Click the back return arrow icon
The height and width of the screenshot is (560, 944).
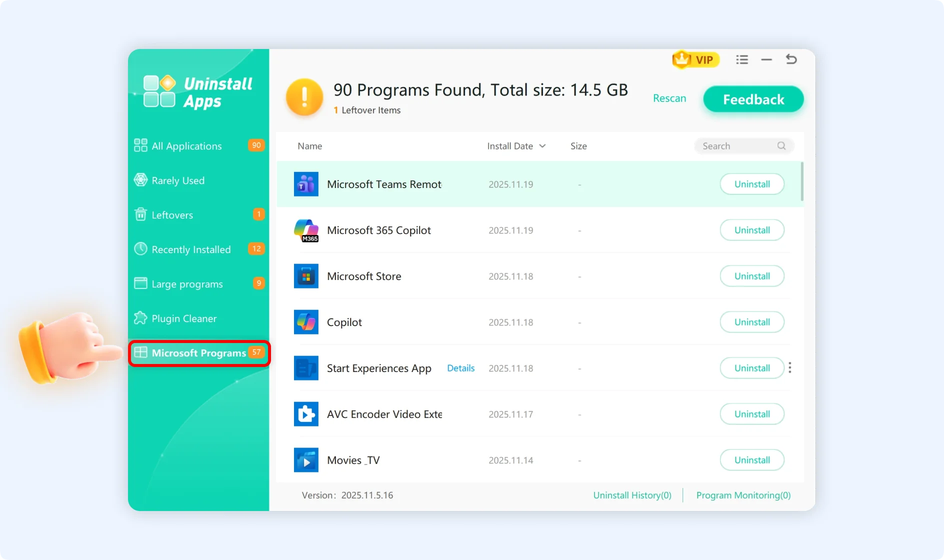click(791, 59)
